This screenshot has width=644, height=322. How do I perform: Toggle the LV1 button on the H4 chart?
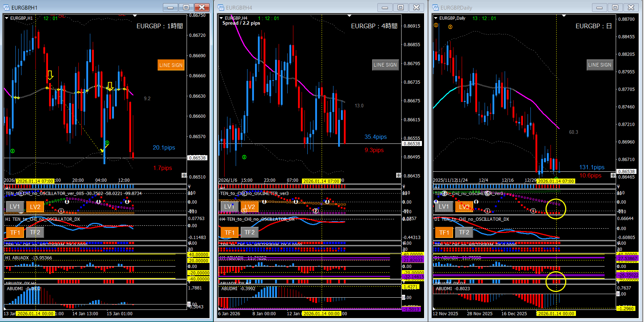(x=229, y=206)
